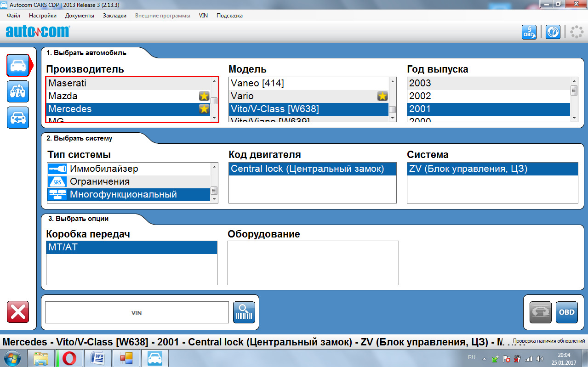Click the red X cancel icon bottom left

click(17, 312)
